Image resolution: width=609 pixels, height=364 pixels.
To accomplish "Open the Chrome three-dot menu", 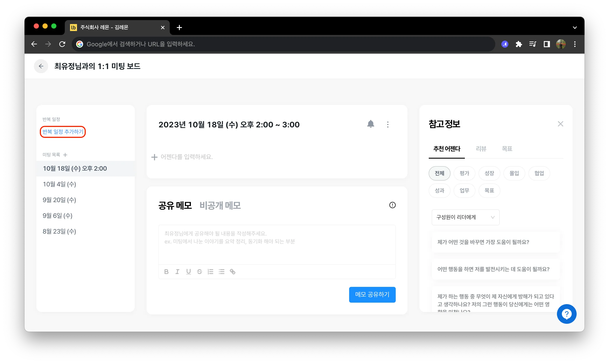I will (x=575, y=44).
